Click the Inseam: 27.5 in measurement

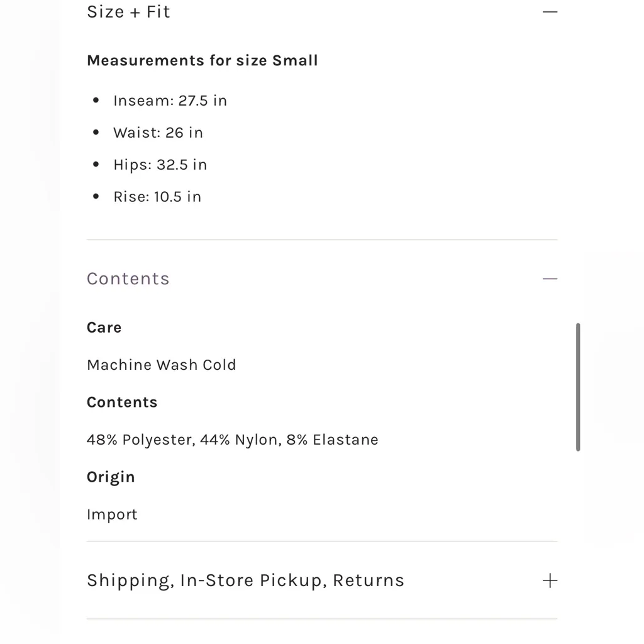click(170, 101)
